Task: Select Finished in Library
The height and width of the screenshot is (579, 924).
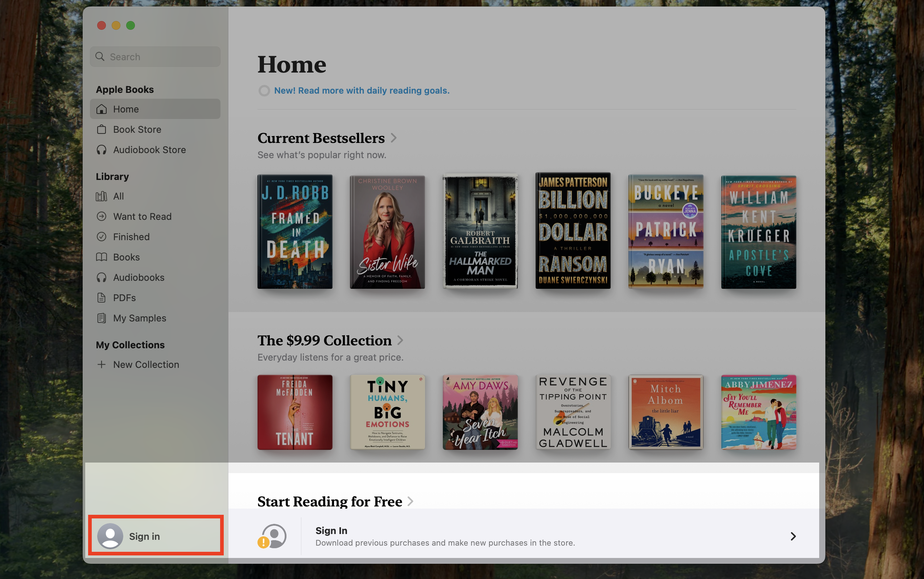Action: point(155,237)
